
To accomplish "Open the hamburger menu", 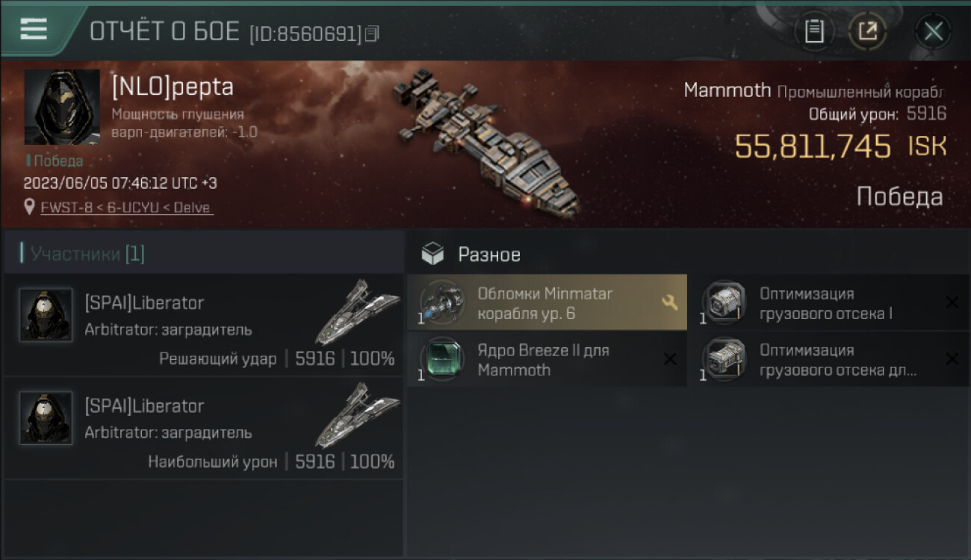I will (34, 30).
